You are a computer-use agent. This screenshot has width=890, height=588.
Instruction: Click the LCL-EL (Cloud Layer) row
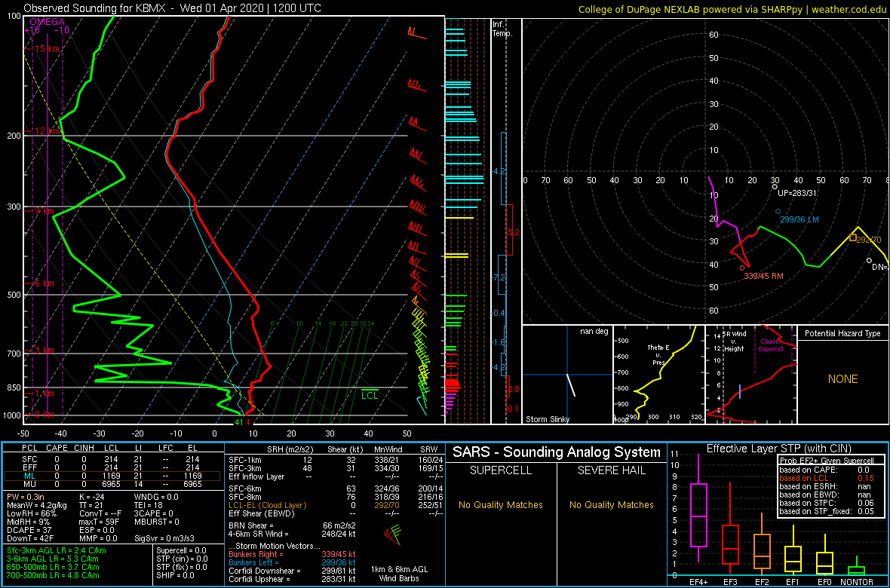pos(336,506)
